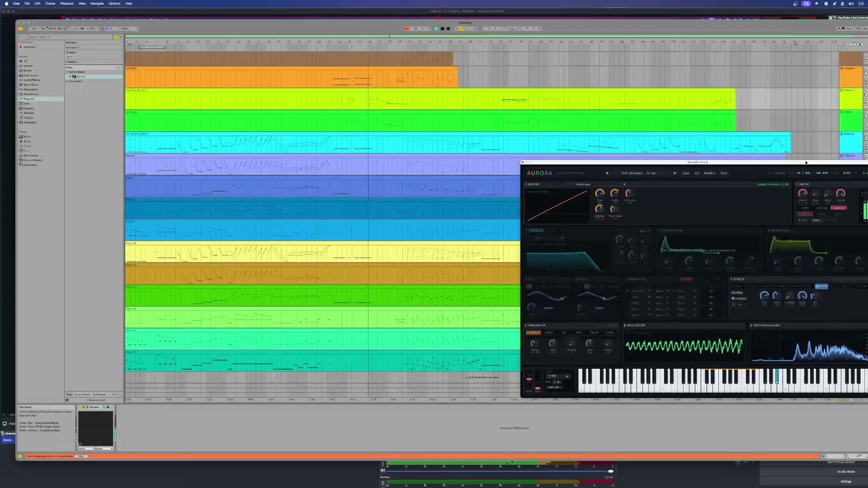This screenshot has width=868, height=488.
Task: Click the Random preset button
Action: [709, 173]
